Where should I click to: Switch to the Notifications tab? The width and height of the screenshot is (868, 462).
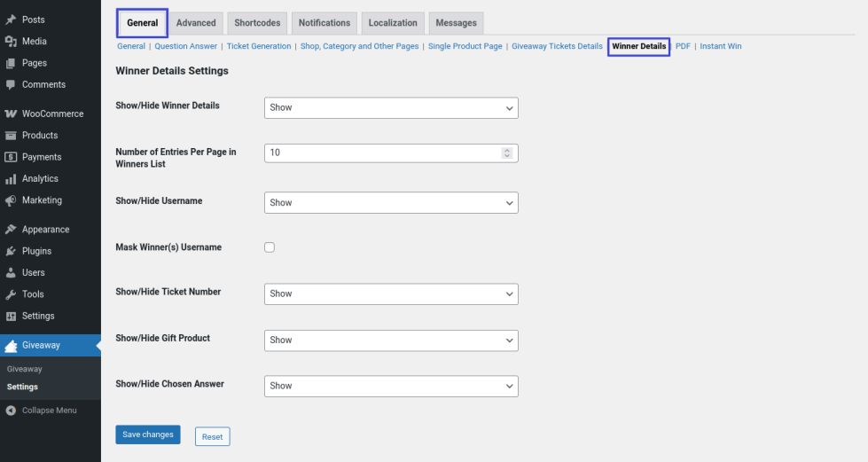[324, 23]
